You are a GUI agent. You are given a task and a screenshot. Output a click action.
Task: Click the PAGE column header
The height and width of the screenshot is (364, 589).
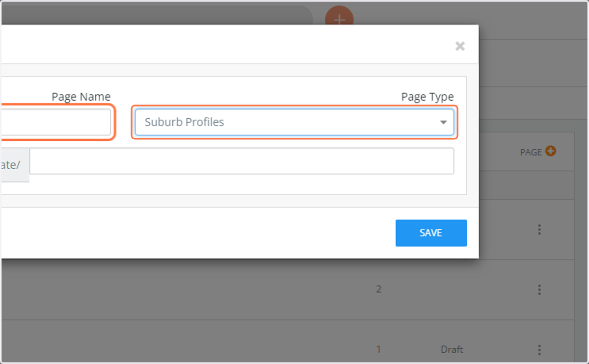click(531, 152)
